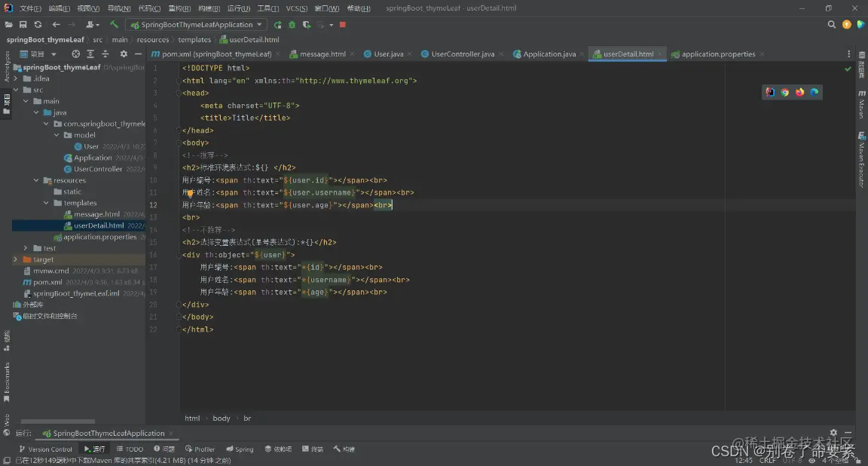Stop the running application red square
Viewport: 868px width, 466px height.
[343, 24]
